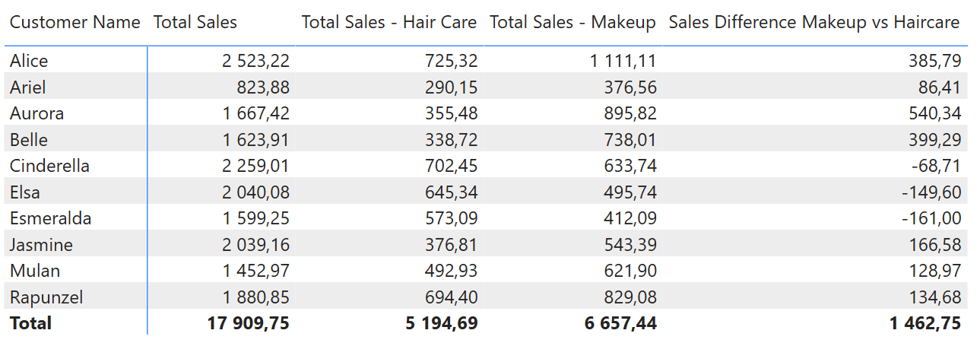
Task: Select the Ariel customer row
Action: point(27,87)
